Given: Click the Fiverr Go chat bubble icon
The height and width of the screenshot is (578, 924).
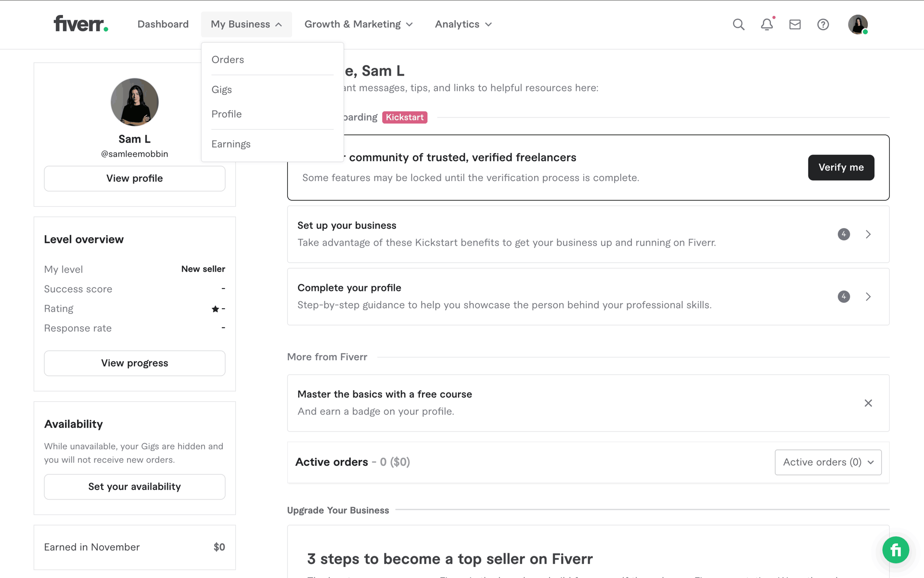Looking at the screenshot, I should click(x=896, y=550).
